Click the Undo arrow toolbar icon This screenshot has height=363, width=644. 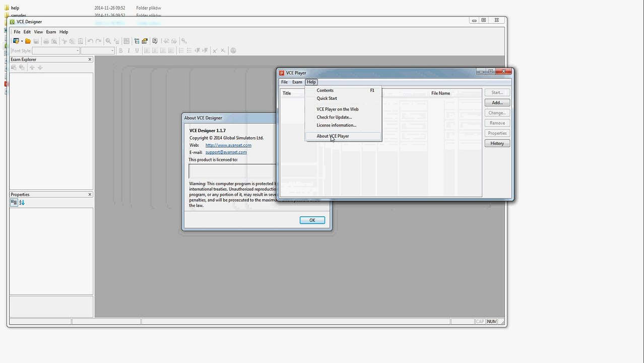coord(90,41)
